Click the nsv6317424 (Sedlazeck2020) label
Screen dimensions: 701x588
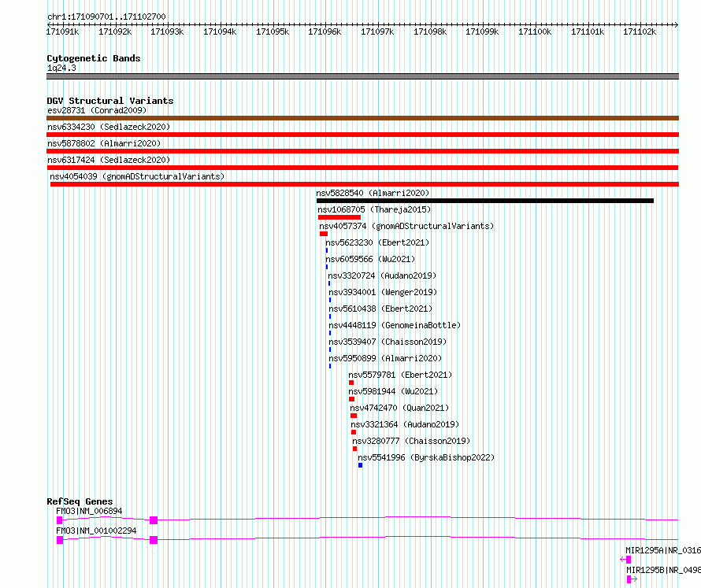(109, 160)
